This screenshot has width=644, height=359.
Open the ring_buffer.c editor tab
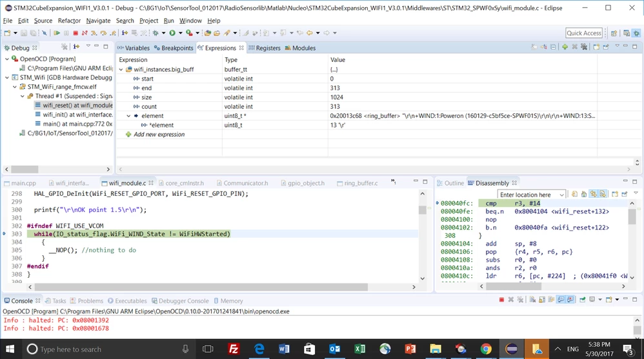(357, 183)
